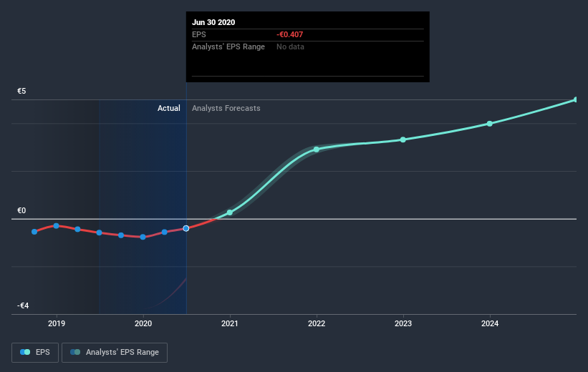Viewport: 588px width, 372px height.
Task: Click the 2020 x-axis label
Action: (143, 323)
